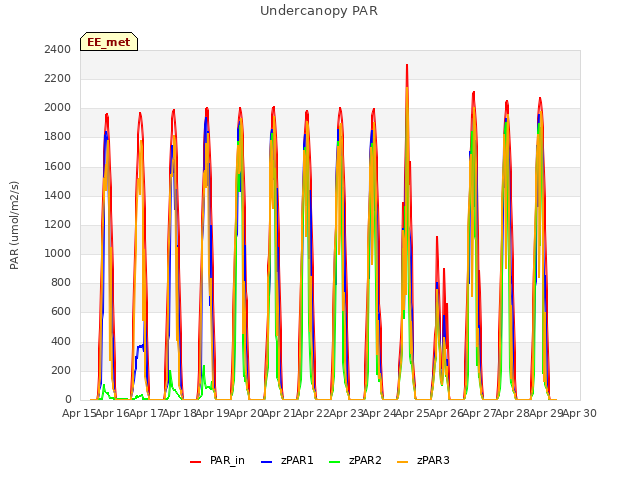Image resolution: width=640 pixels, height=480 pixels.
Task: Click the Apr 15 x-axis label
Action: tap(79, 413)
